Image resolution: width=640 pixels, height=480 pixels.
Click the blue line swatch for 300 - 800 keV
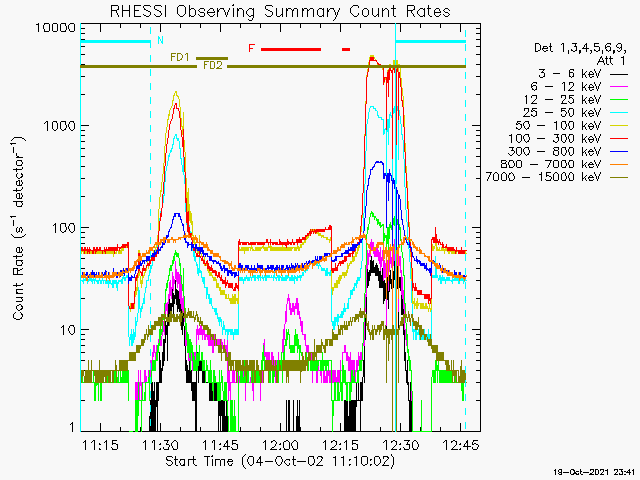point(619,152)
